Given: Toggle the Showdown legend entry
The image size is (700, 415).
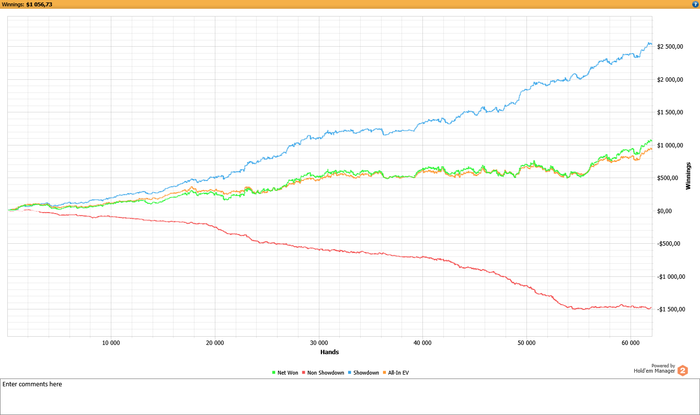Looking at the screenshot, I should click(x=363, y=373).
